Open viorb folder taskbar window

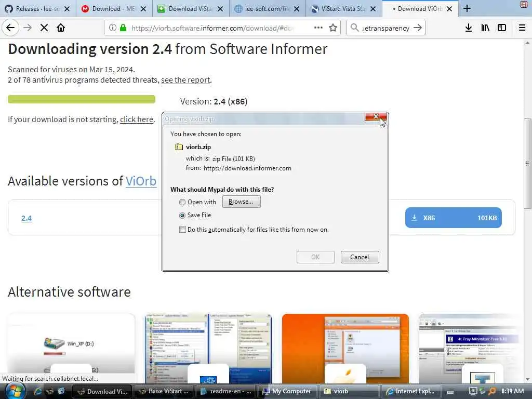[x=349, y=392]
